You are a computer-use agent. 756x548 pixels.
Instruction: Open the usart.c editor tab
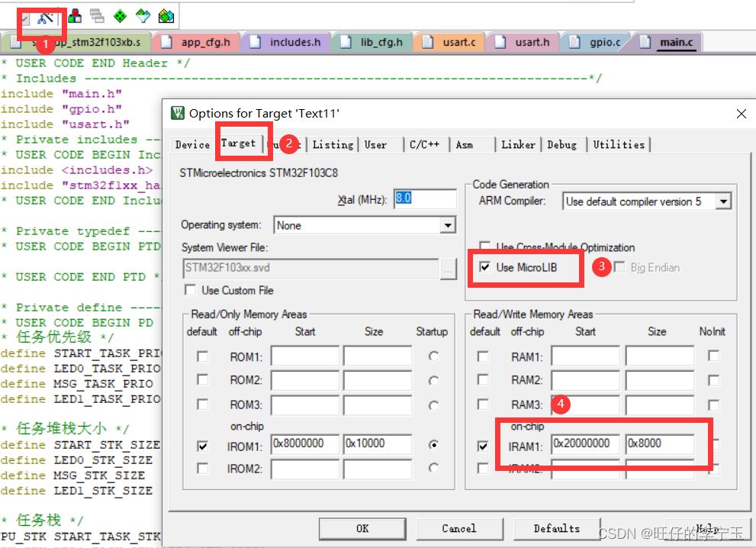(x=449, y=43)
